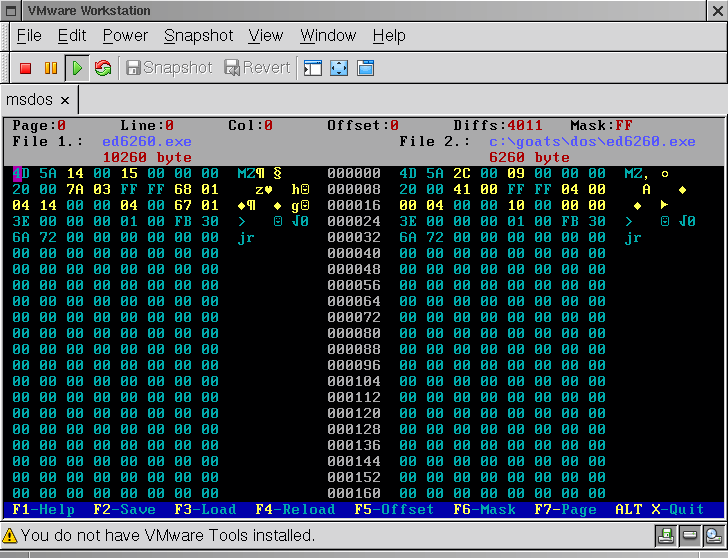Image resolution: width=728 pixels, height=558 pixels.
Task: Open the Edit menu
Action: 72,36
